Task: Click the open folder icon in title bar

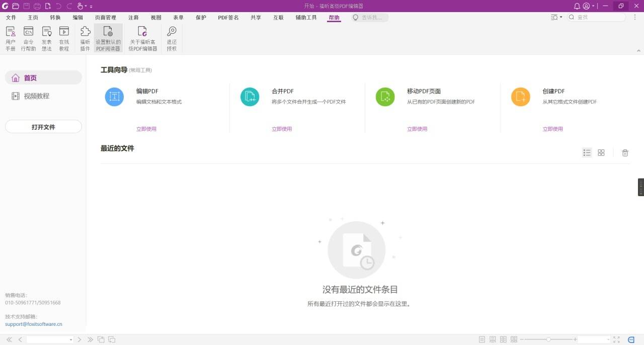Action: 16,6
